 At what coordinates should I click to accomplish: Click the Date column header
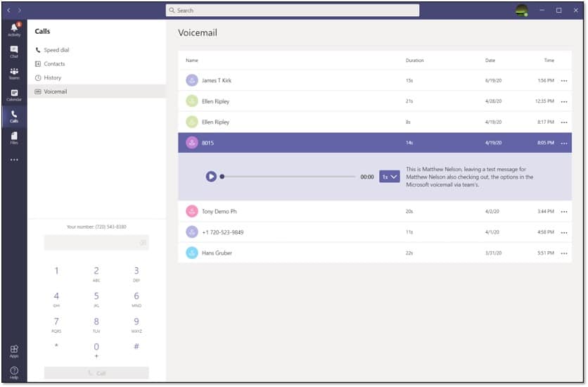(x=490, y=61)
